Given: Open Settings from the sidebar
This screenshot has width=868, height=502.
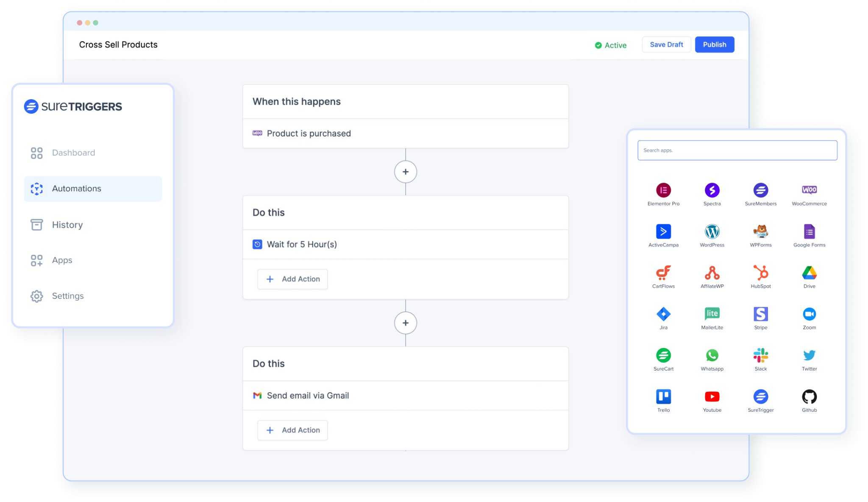Looking at the screenshot, I should coord(67,296).
